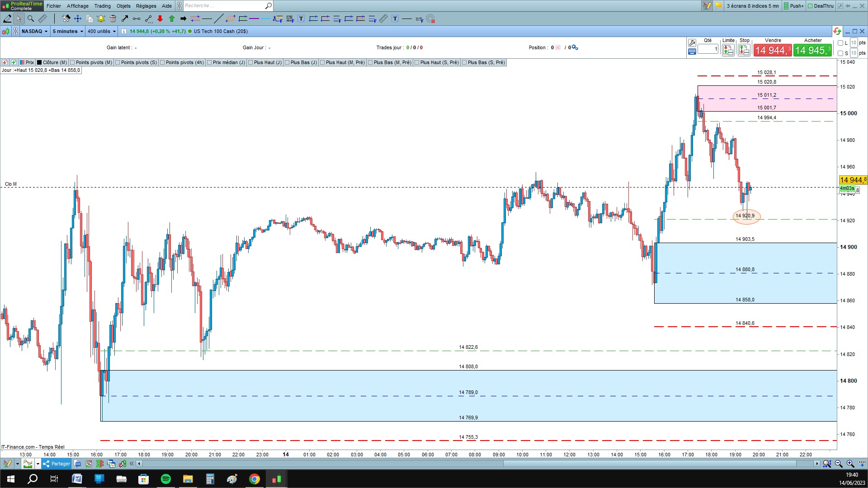Click the green Acheter price button

(812, 50)
